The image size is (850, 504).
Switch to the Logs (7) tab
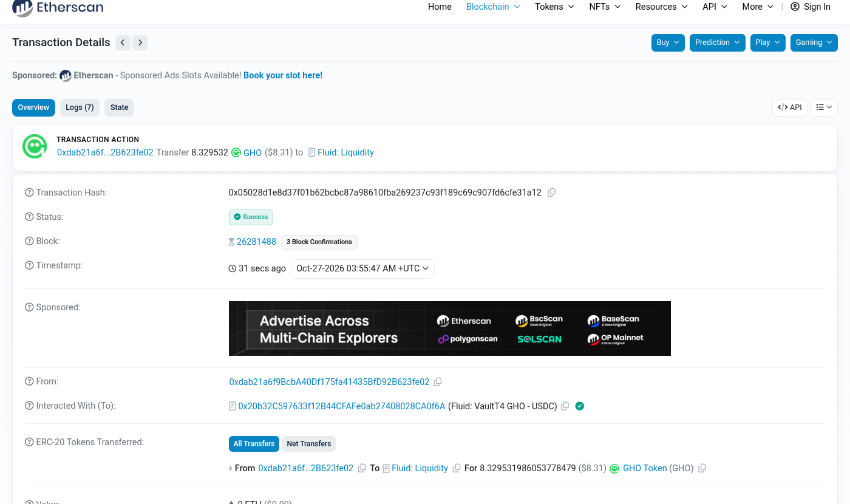(x=80, y=107)
